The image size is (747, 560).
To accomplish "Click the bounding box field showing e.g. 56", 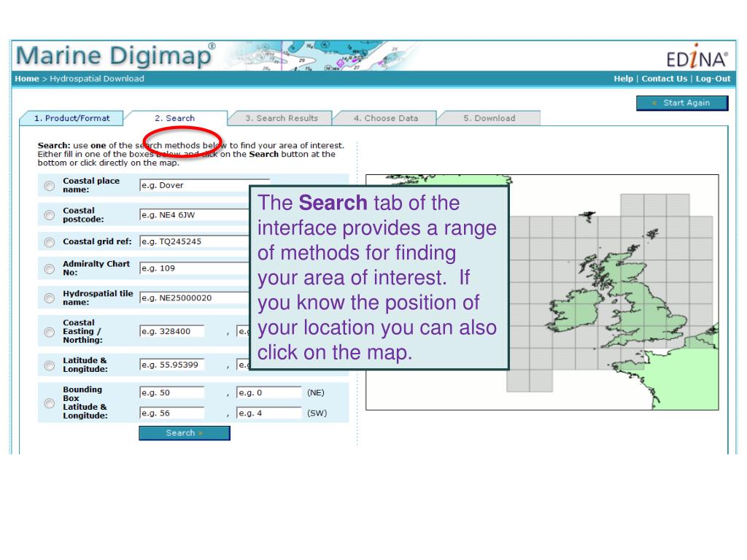I will [172, 413].
